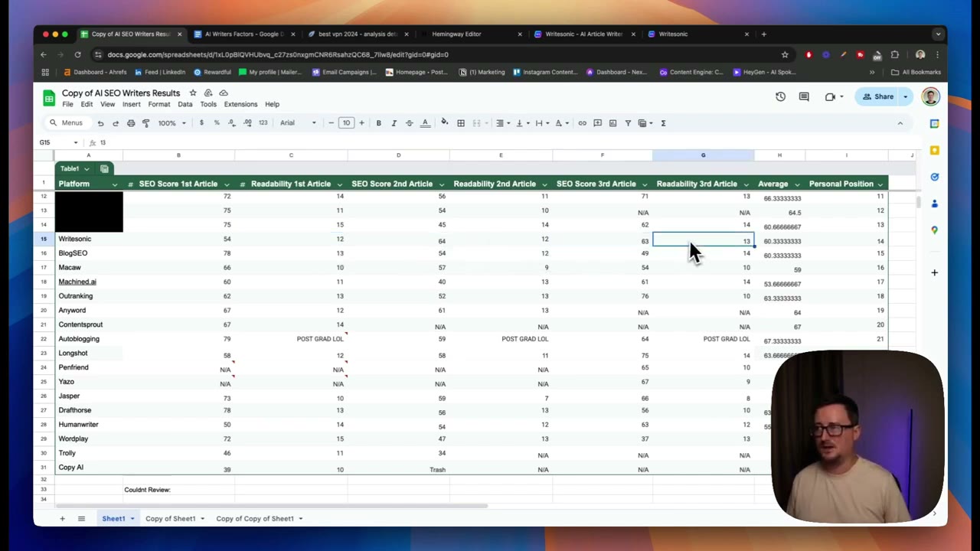This screenshot has height=551, width=980.
Task: Open the Machined.ai link in table
Action: [77, 282]
